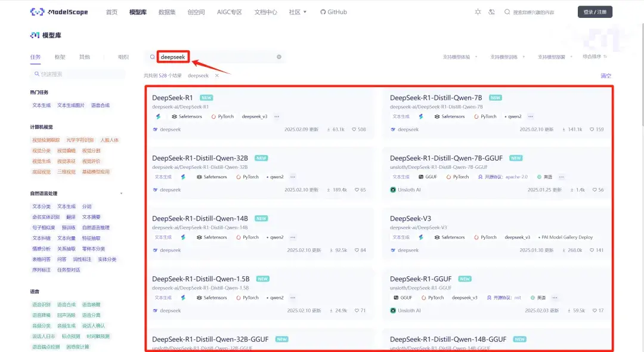Image resolution: width=644 pixels, height=352 pixels.
Task: Toggle light theme sun icon
Action: [x=478, y=12]
